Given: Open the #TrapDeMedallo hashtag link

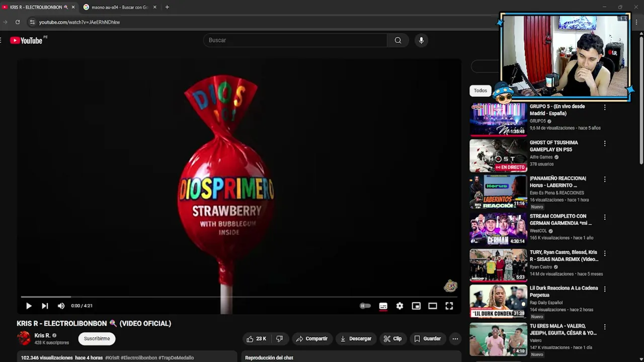Looking at the screenshot, I should point(176,358).
